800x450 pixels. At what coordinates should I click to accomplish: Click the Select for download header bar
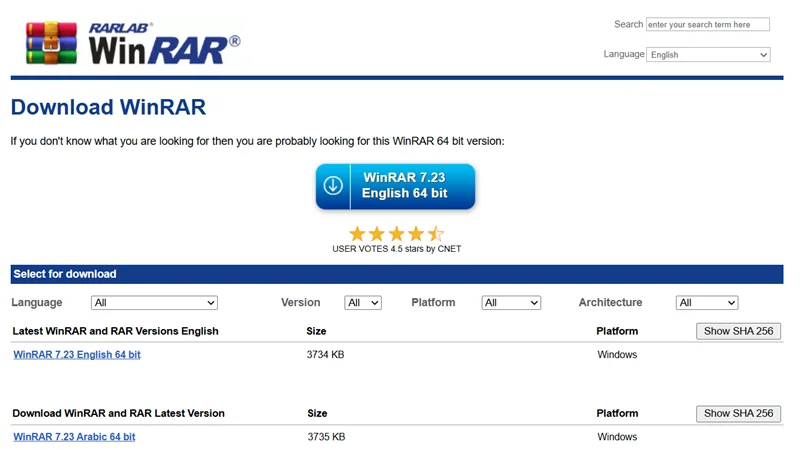click(397, 274)
